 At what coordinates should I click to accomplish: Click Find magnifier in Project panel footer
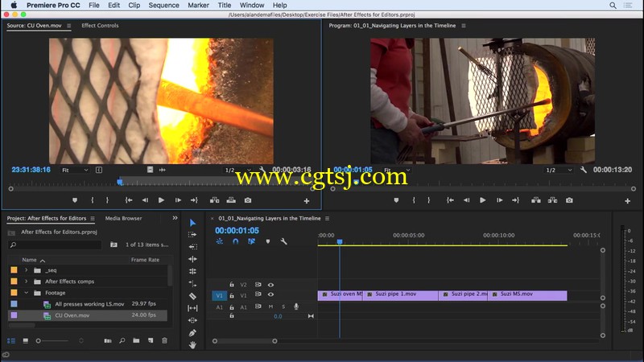[122, 340]
